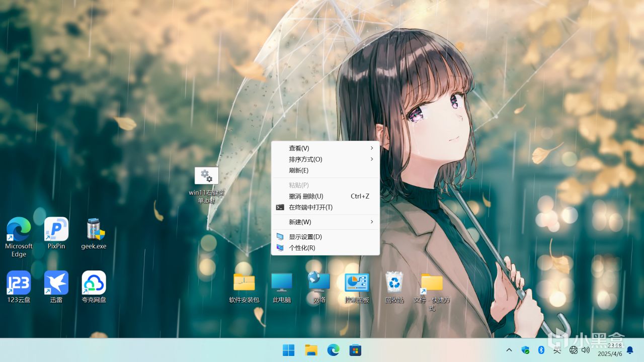Select the 文件 快捷方式 folder shortcut

432,283
